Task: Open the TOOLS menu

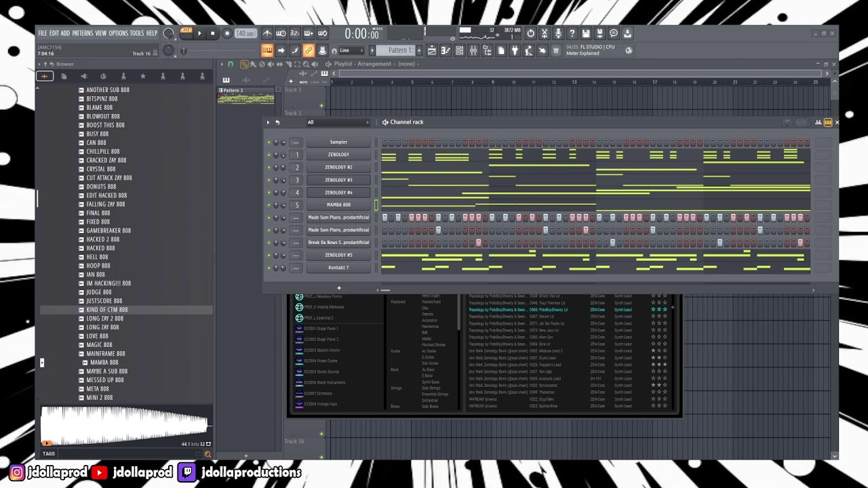Action: (137, 33)
